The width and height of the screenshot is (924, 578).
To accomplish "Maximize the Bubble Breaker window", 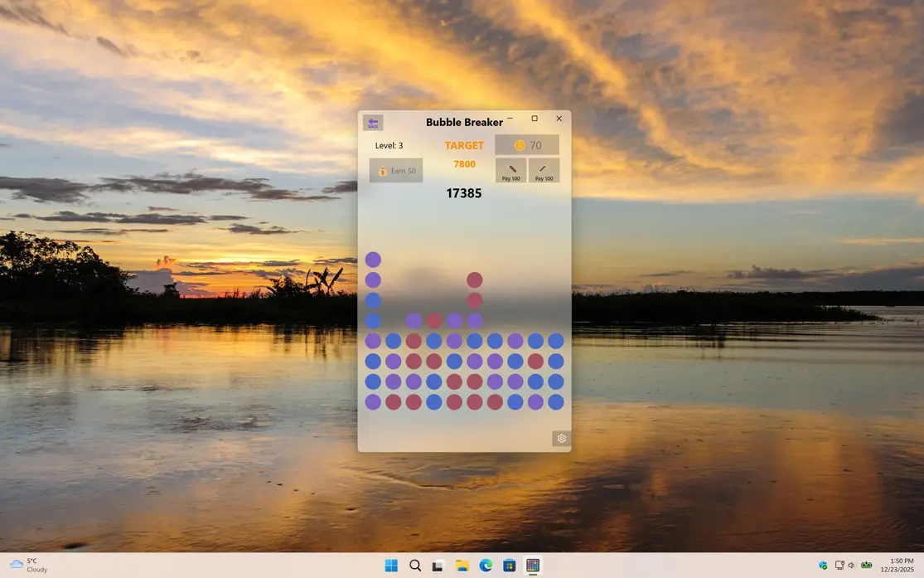I will 535,119.
